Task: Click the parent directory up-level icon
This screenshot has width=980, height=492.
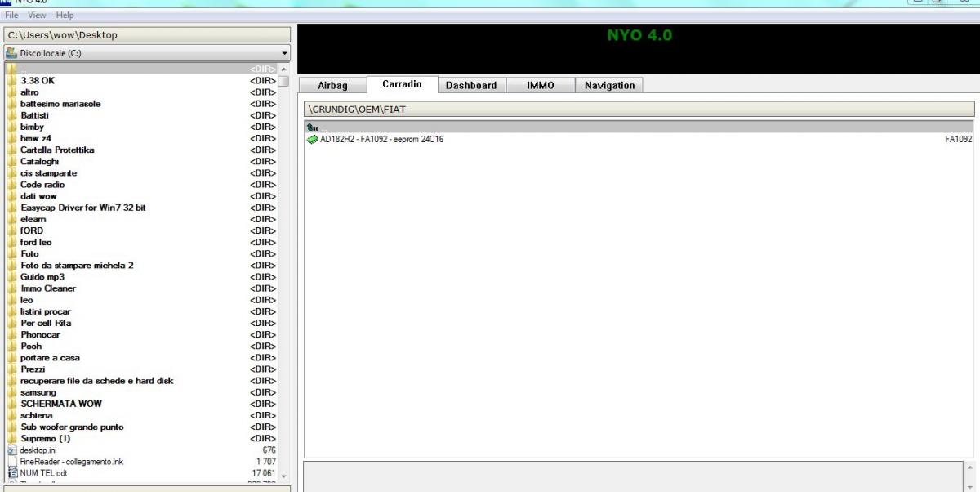Action: coord(311,127)
